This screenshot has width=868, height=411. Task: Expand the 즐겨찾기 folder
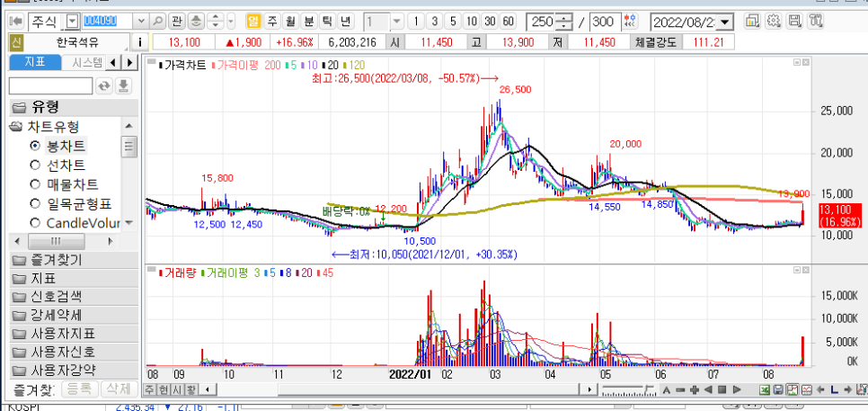74,259
